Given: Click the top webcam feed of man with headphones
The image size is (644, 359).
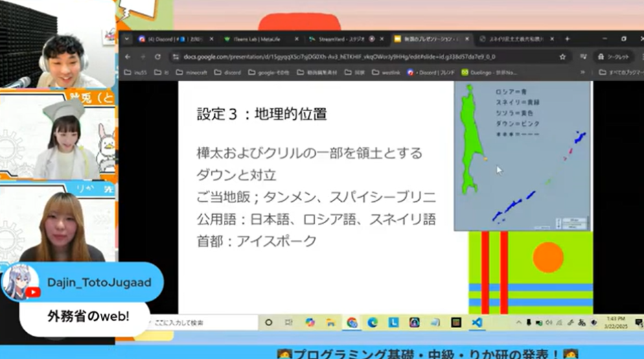Looking at the screenshot, I should click(x=58, y=45).
